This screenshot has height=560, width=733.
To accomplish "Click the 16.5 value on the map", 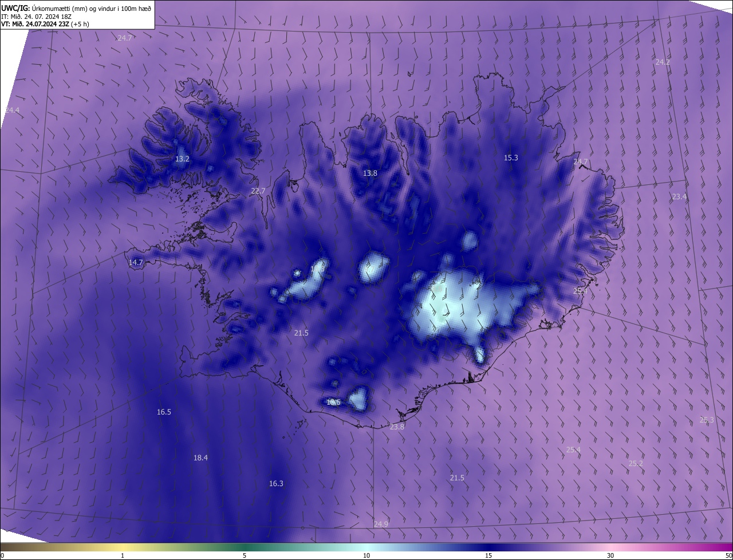I will pos(164,412).
